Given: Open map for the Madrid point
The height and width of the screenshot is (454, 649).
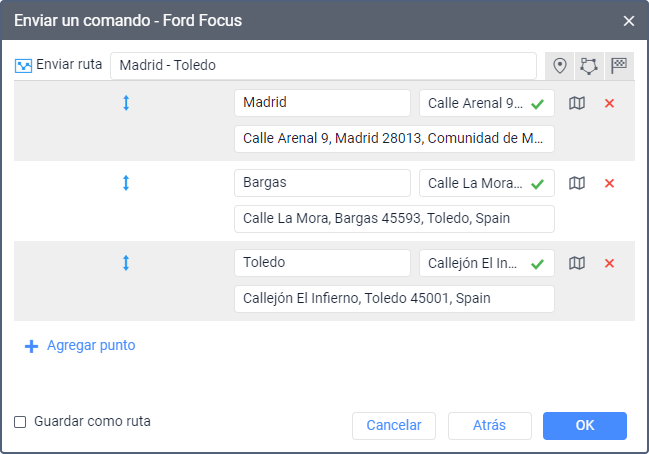Looking at the screenshot, I should [577, 103].
